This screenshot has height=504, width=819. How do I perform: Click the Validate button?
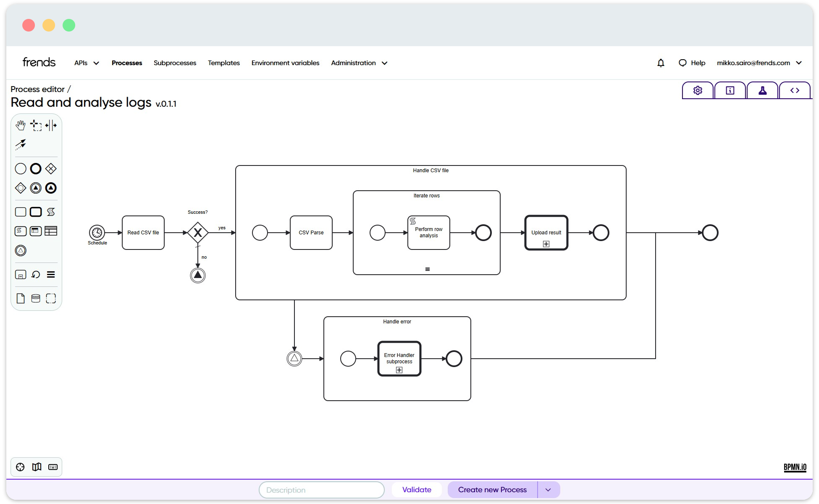417,490
